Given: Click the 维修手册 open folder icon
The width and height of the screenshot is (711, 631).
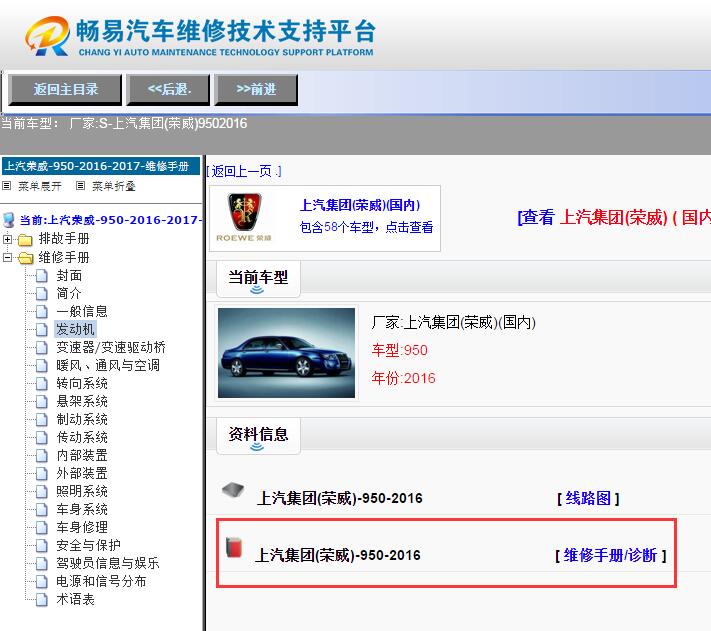Looking at the screenshot, I should [x=25, y=258].
